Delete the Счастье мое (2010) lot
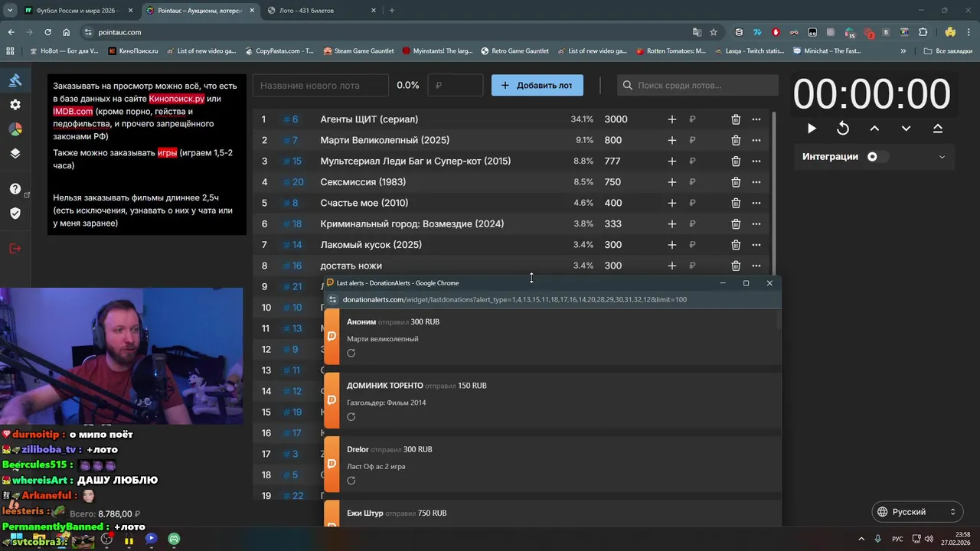 (736, 203)
